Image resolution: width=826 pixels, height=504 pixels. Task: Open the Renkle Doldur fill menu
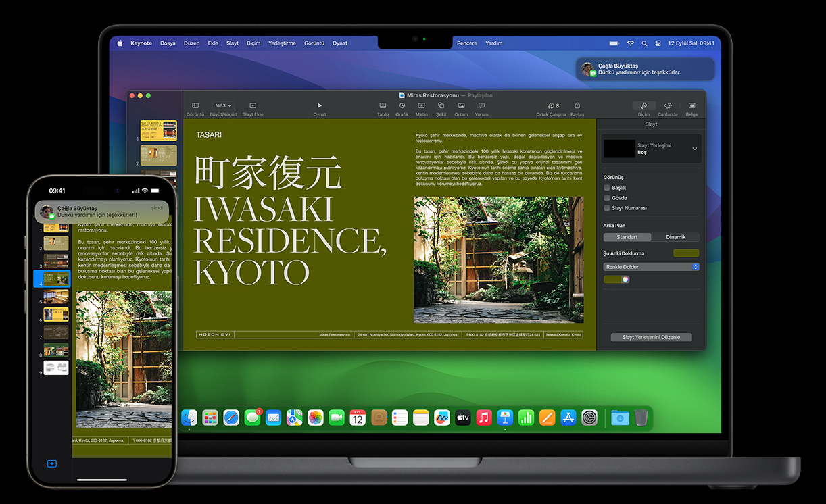pos(650,266)
